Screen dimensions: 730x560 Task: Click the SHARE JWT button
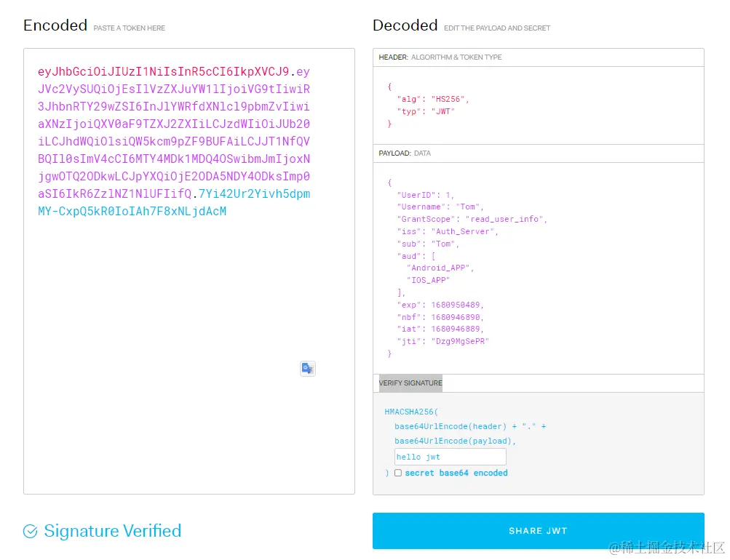(x=538, y=531)
